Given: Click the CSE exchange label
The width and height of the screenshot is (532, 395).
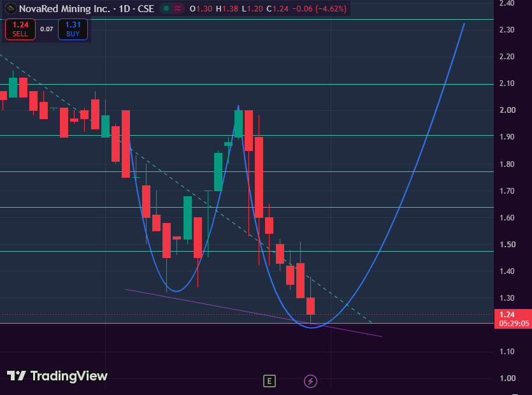Looking at the screenshot, I should coord(146,8).
